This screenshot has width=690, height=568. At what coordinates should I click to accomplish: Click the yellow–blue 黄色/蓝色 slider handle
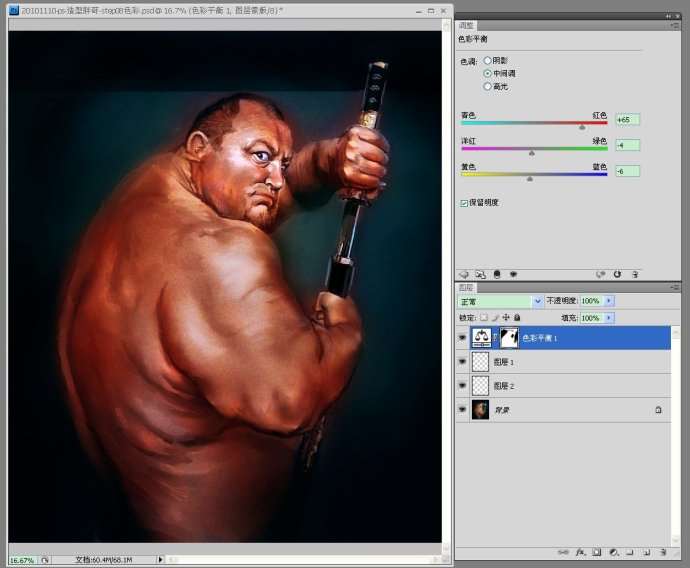[x=530, y=179]
